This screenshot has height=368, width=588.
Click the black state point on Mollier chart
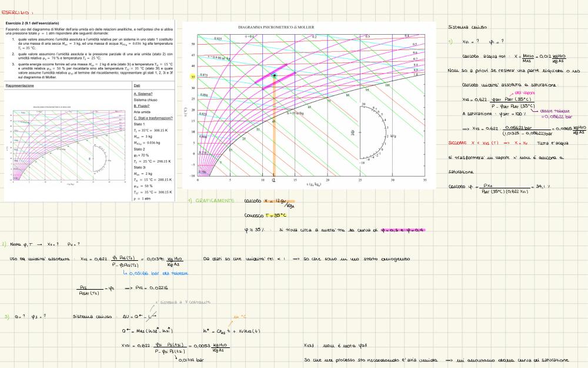274,75
